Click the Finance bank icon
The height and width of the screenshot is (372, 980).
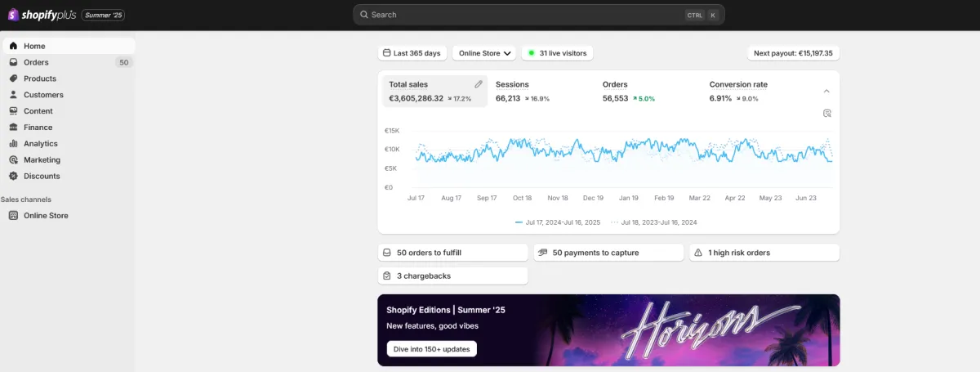13,128
